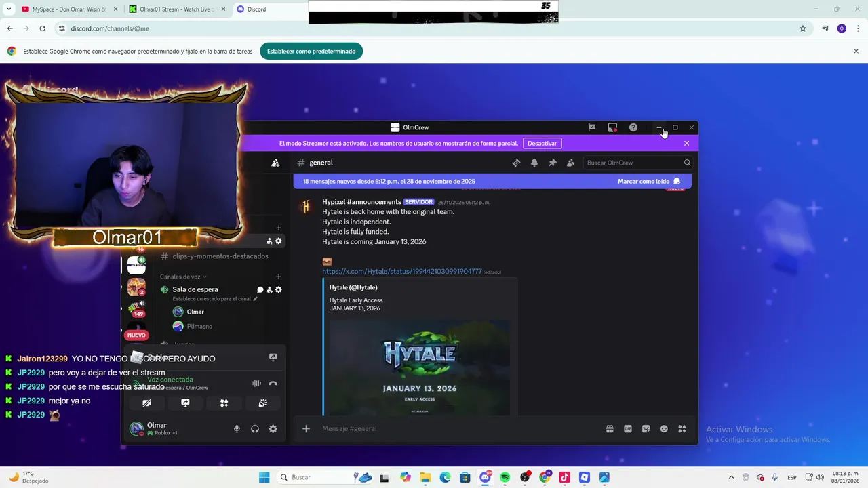
Task: Open Chrome tab search dropdown arrow
Action: tap(9, 9)
